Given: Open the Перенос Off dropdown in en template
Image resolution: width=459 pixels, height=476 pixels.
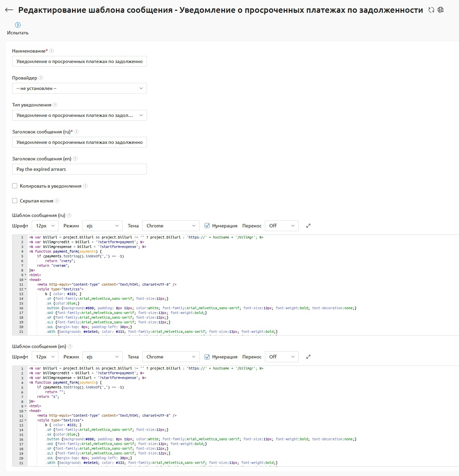Looking at the screenshot, I should coord(282,357).
